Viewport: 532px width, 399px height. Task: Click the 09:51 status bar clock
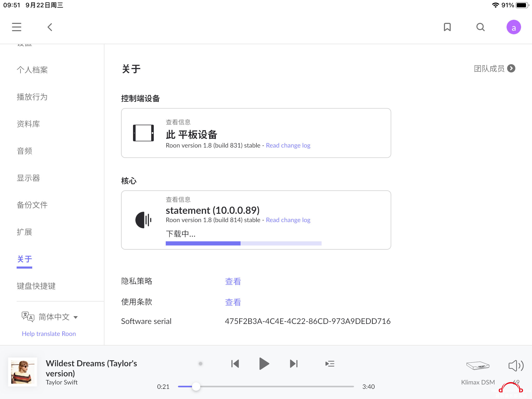(12, 5)
